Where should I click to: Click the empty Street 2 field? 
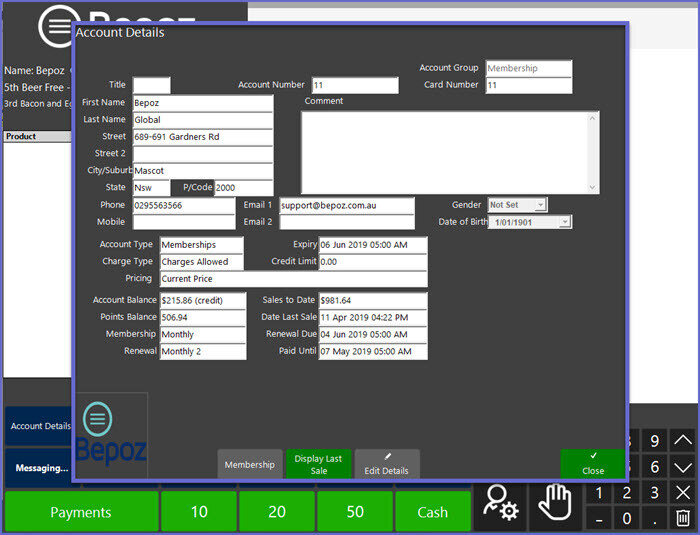[x=203, y=154]
